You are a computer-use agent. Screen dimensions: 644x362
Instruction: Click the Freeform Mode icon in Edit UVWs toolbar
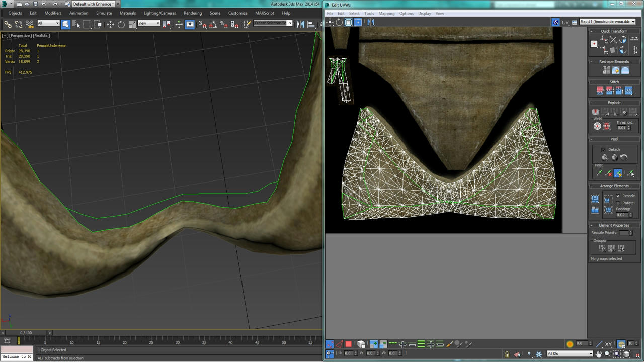358,22
